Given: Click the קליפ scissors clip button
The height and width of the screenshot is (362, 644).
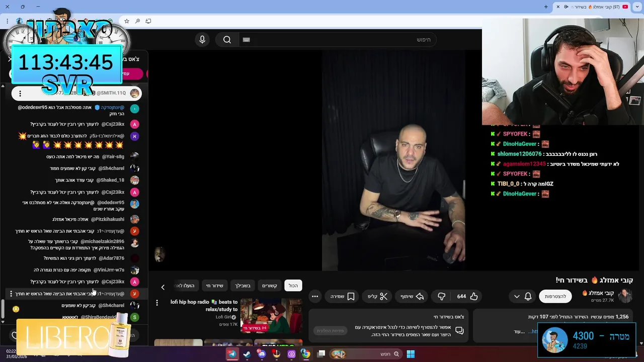Looking at the screenshot, I should (377, 297).
